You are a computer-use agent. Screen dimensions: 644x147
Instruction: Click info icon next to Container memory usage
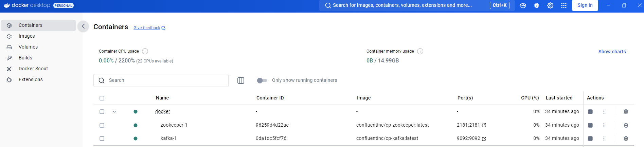point(420,51)
